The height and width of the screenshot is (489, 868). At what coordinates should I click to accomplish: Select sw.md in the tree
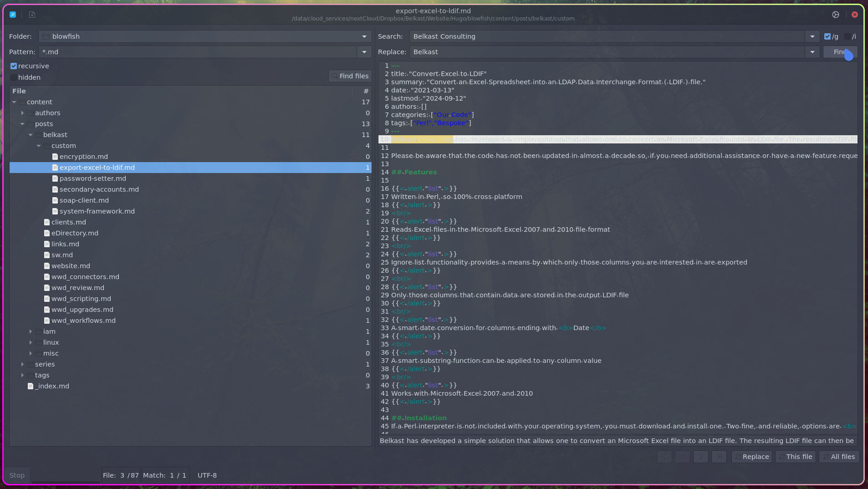tap(190, 255)
